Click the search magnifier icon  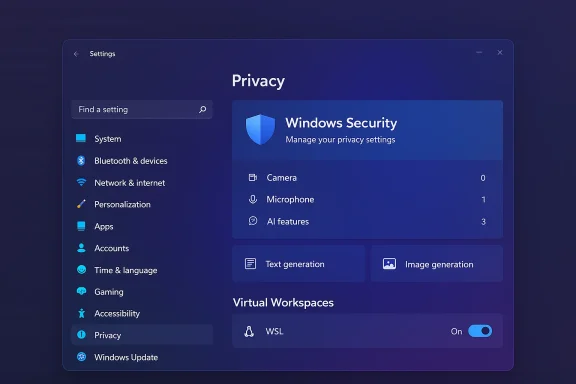click(202, 109)
